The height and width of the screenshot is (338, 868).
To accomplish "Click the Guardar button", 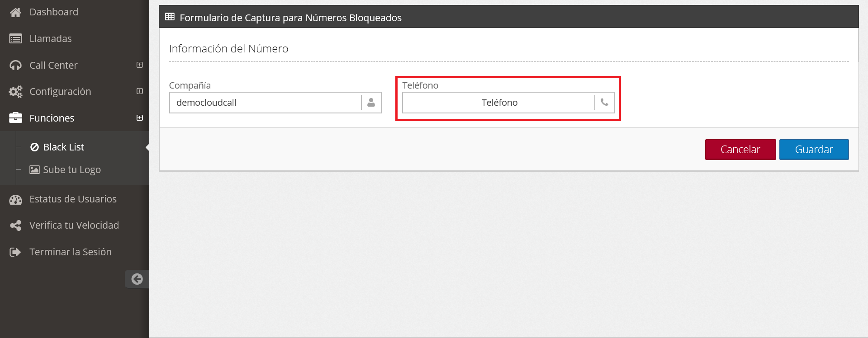I will [814, 150].
